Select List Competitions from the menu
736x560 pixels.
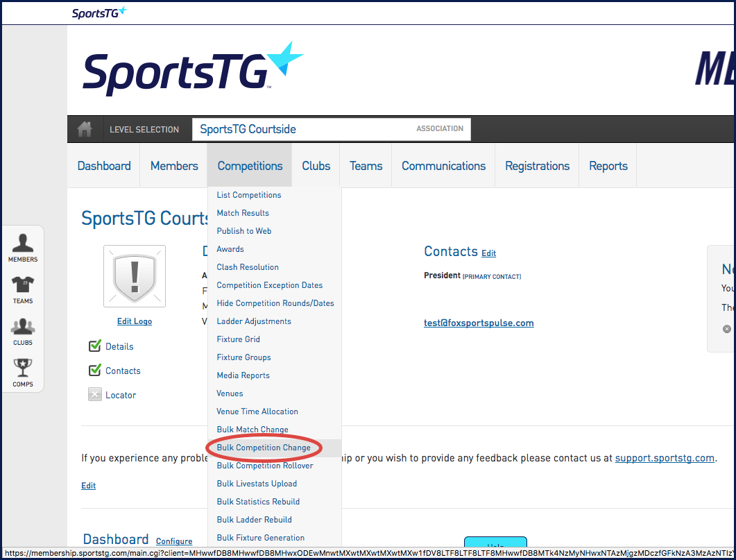249,195
